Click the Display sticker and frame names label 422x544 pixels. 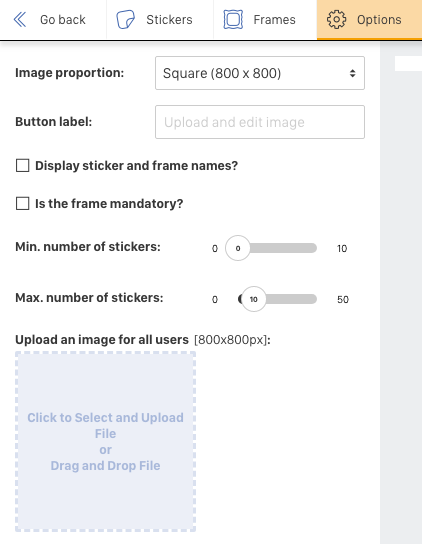137,166
